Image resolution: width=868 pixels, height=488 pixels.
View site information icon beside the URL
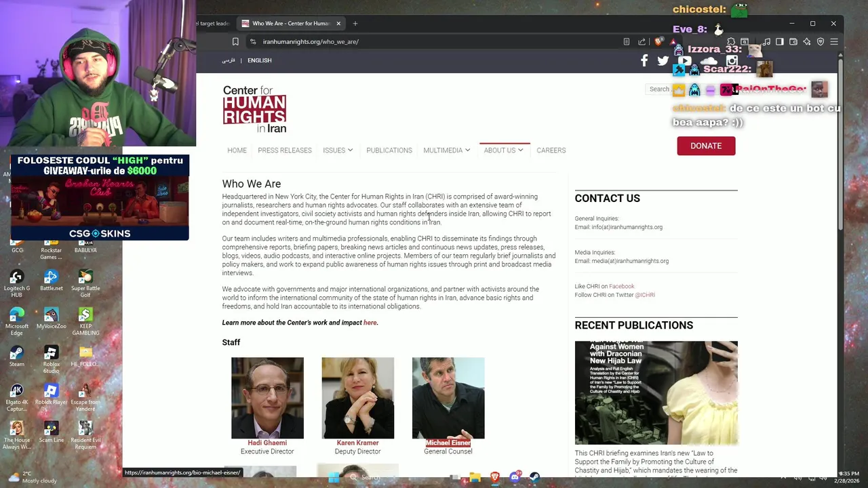point(252,41)
